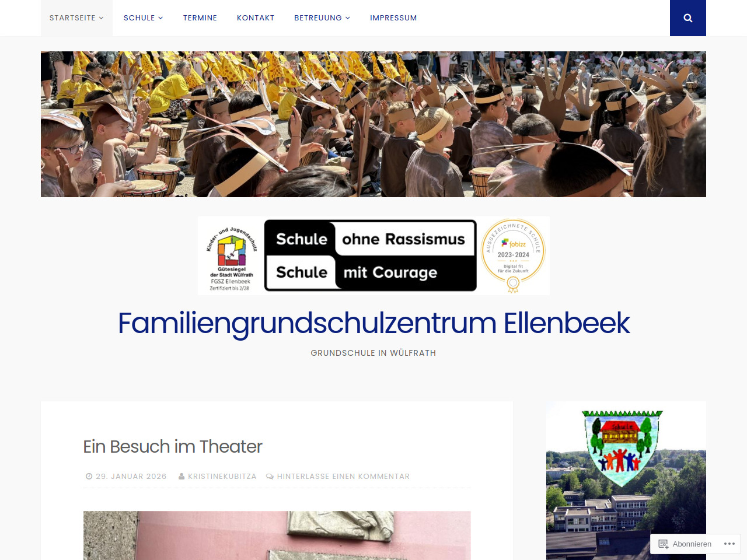Screen dimensions: 747x560
Task: Click the school crest sidebar image
Action: click(x=626, y=481)
